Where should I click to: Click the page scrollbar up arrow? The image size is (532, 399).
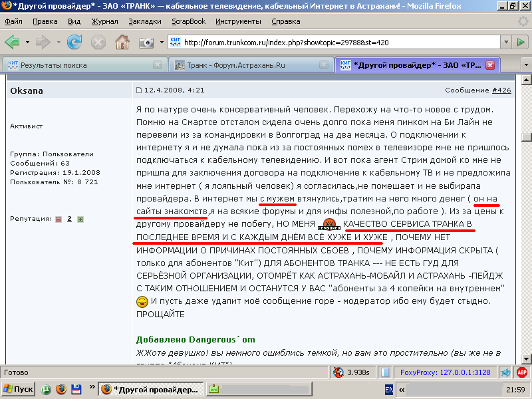(x=526, y=80)
